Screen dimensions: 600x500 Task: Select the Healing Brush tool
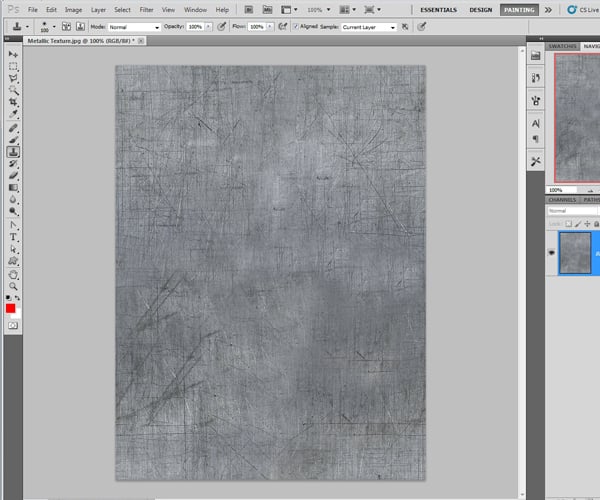(13, 128)
